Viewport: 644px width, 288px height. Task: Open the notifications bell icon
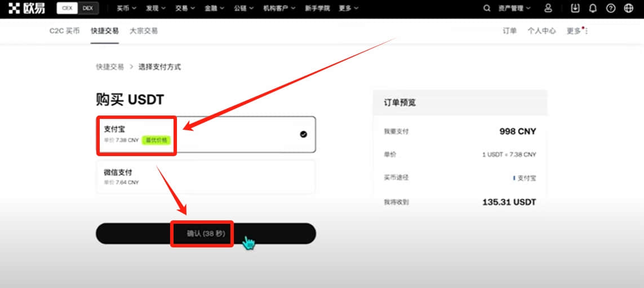tap(593, 8)
